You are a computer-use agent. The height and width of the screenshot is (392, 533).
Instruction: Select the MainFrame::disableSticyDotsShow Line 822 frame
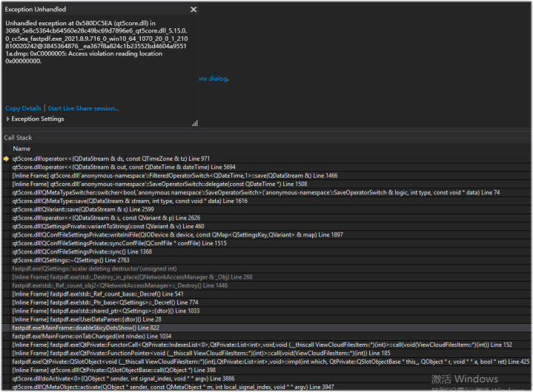(85, 328)
